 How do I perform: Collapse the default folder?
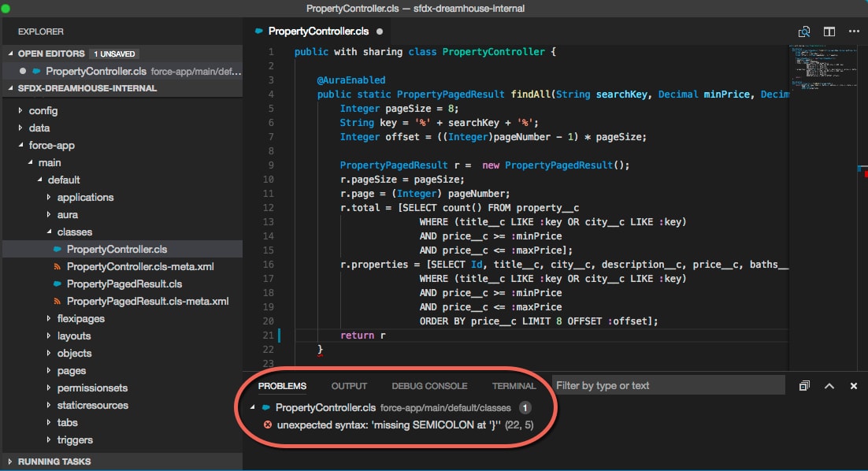click(x=39, y=180)
